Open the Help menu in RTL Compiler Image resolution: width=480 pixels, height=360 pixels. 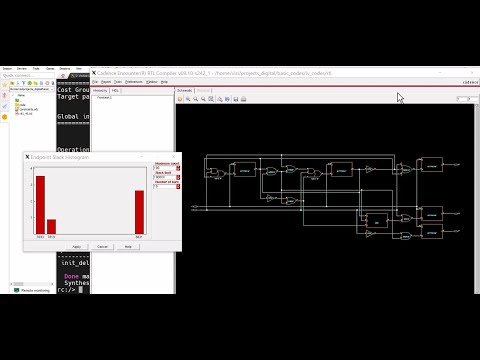click(x=164, y=82)
